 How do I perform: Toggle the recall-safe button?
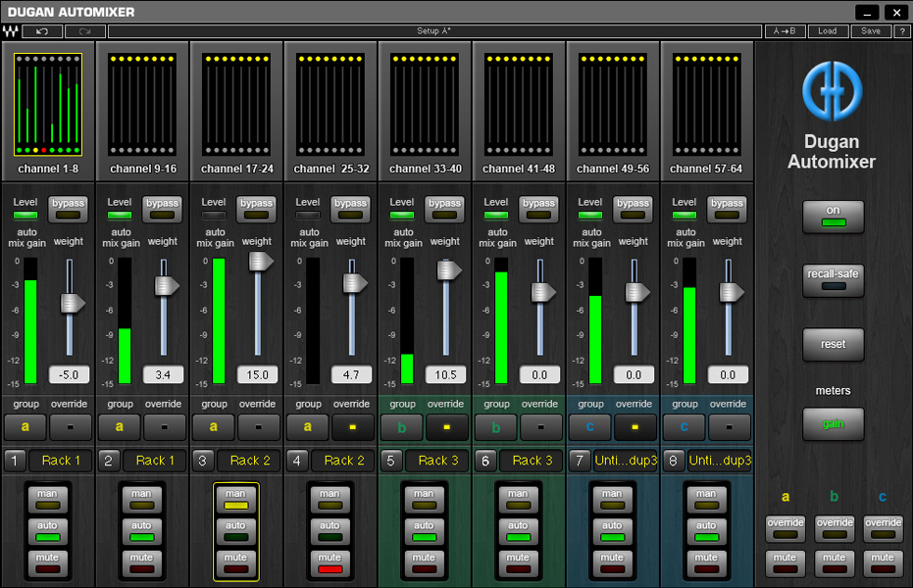[x=834, y=281]
